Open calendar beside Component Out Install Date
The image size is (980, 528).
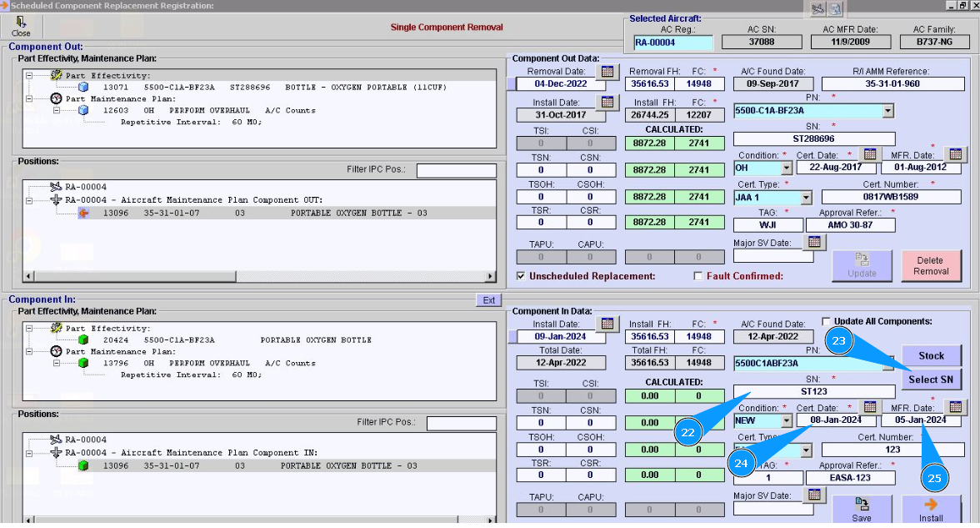[607, 102]
